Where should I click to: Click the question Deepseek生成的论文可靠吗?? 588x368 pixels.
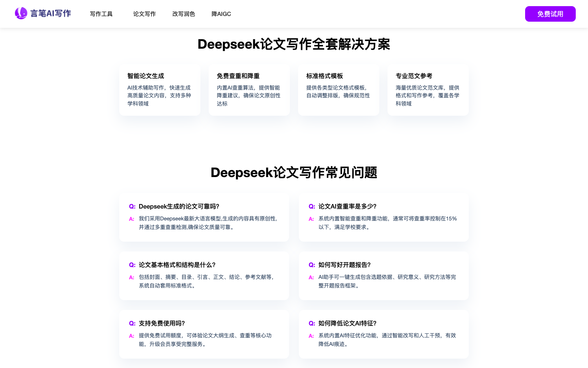(x=179, y=206)
